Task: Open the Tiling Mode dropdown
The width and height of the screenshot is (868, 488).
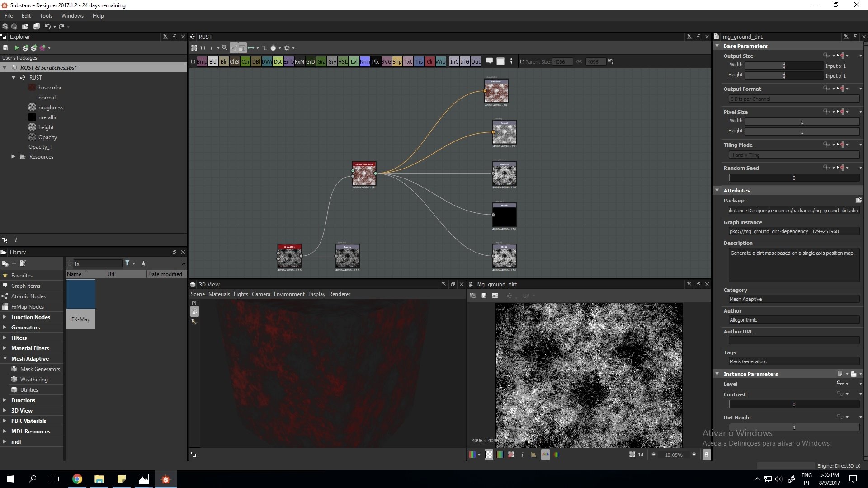Action: pyautogui.click(x=794, y=155)
